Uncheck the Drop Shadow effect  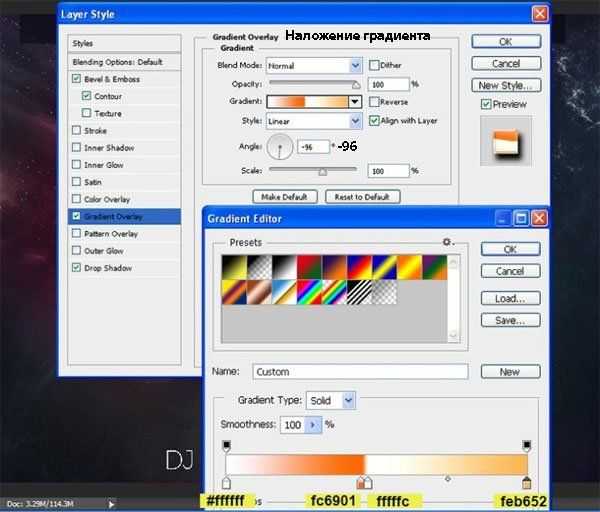tap(76, 267)
